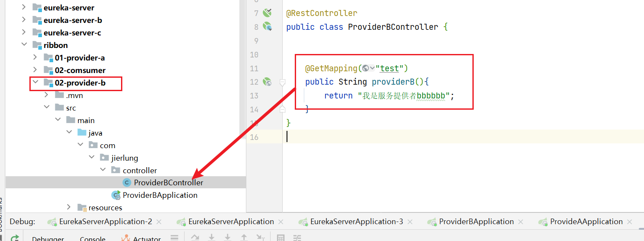
Task: Click the eureka-server-c module folder icon
Action: click(x=37, y=33)
